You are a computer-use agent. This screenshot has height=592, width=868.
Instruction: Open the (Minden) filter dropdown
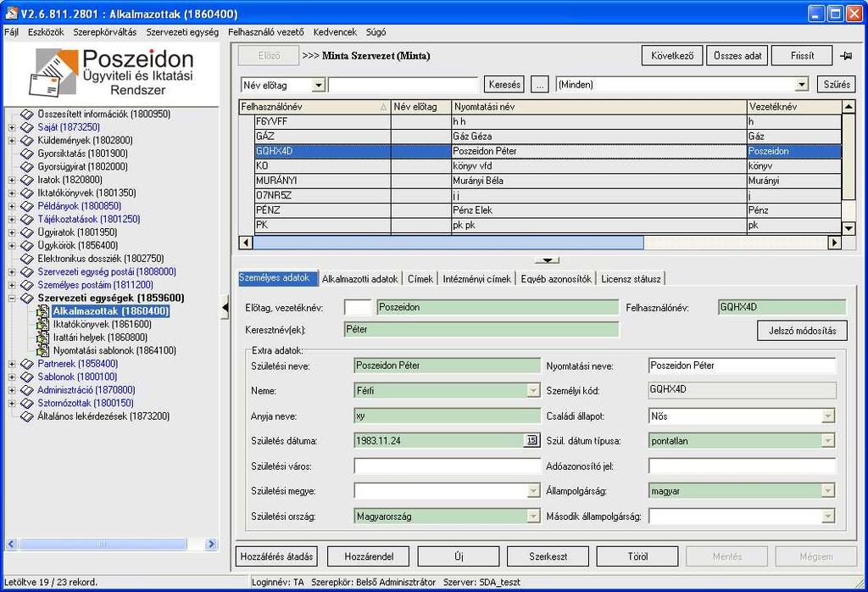pyautogui.click(x=802, y=85)
